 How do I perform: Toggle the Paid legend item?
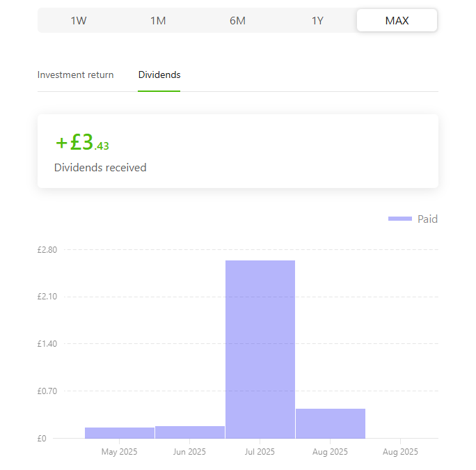pos(413,219)
